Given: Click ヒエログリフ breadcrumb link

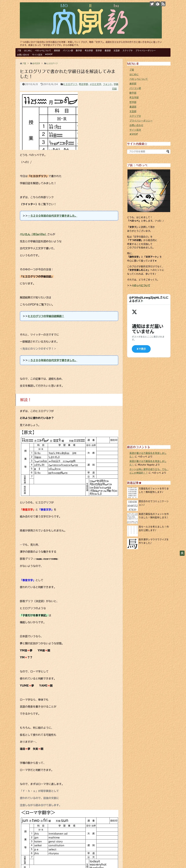Looking at the screenshot, I should pyautogui.click(x=52, y=63).
